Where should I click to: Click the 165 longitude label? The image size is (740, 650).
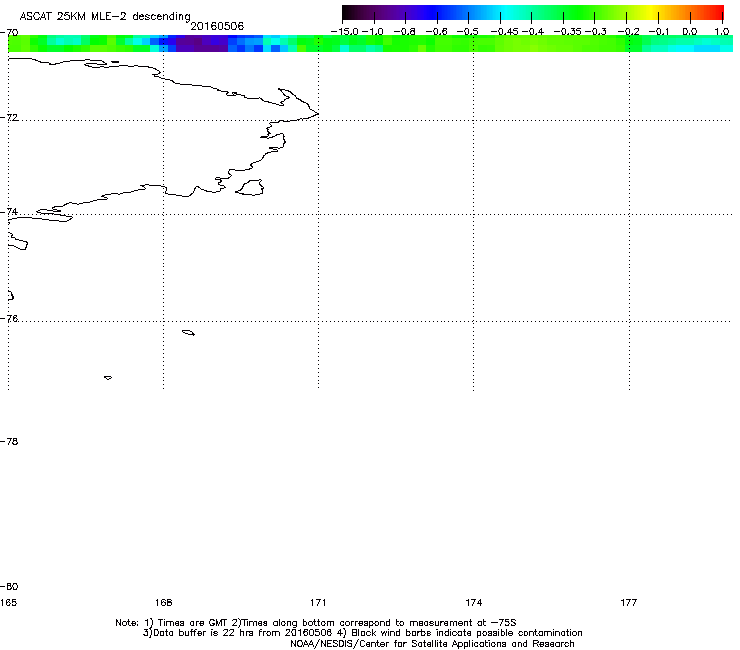point(8,602)
